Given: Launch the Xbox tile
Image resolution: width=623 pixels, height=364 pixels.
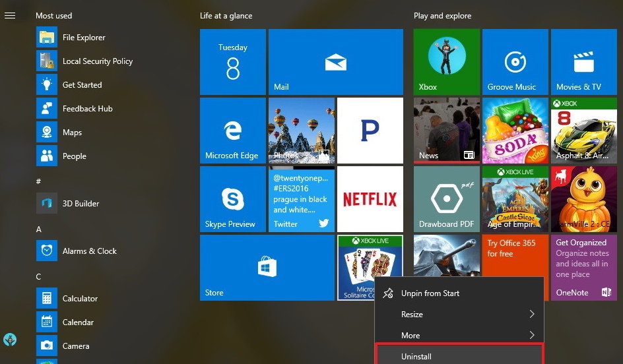Looking at the screenshot, I should pos(447,62).
